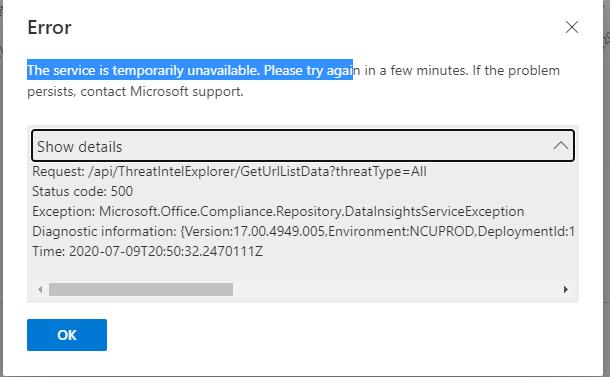Click the OK button
610x377 pixels.
pyautogui.click(x=67, y=335)
